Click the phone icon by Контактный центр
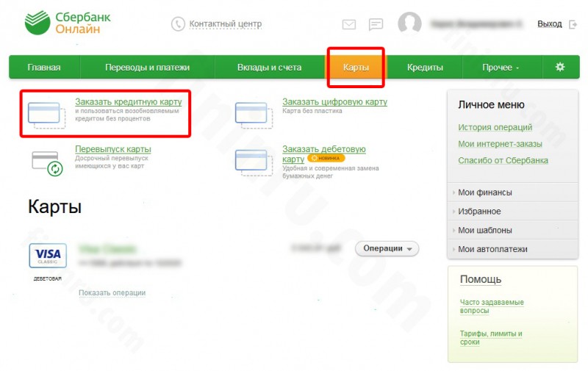Screen dimensions: 588x371 [178, 24]
